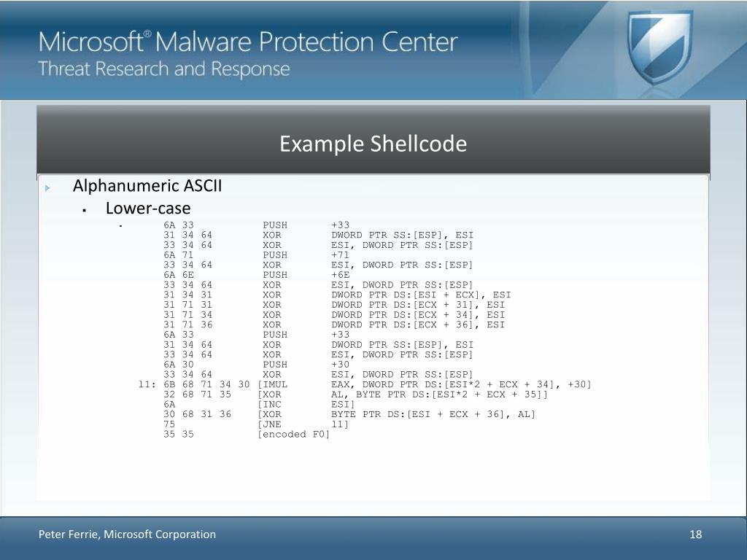Click the Alphanumeric ASCII text
747x560 pixels.
click(147, 186)
